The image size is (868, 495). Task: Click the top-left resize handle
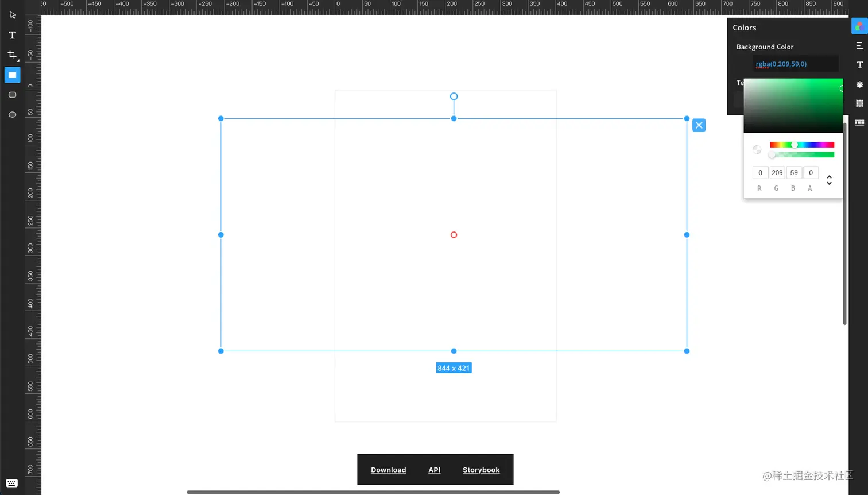tap(221, 118)
